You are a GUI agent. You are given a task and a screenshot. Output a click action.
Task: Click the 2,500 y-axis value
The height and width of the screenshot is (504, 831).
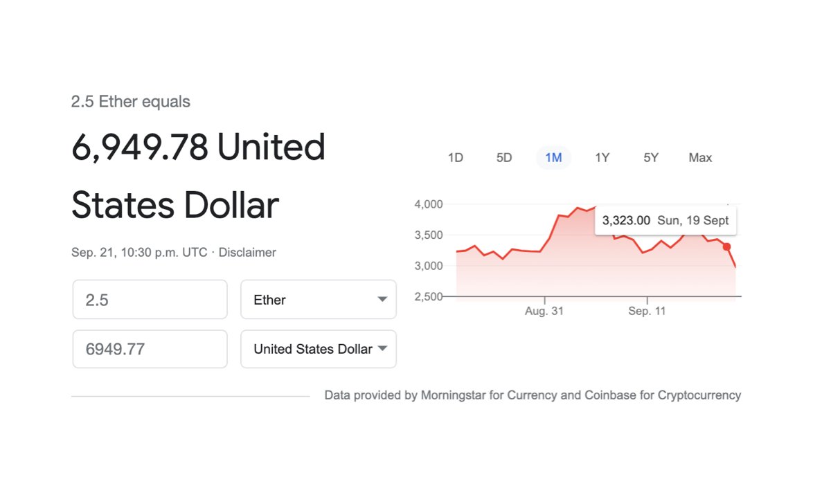coord(428,297)
